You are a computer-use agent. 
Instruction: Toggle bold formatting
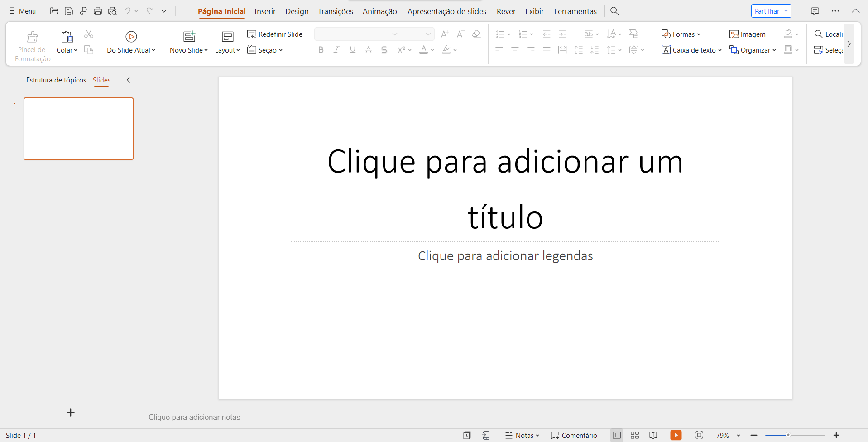click(321, 50)
